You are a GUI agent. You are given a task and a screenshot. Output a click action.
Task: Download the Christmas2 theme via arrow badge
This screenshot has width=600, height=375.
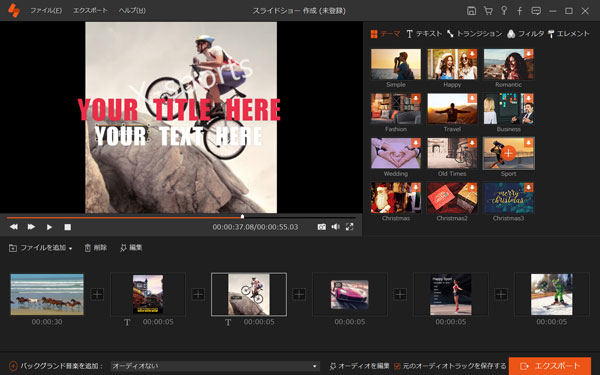pos(472,188)
